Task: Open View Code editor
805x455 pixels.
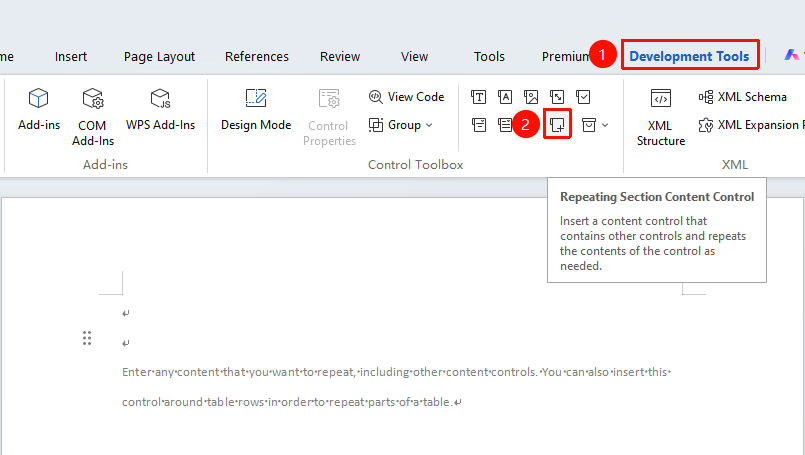Action: pos(406,97)
